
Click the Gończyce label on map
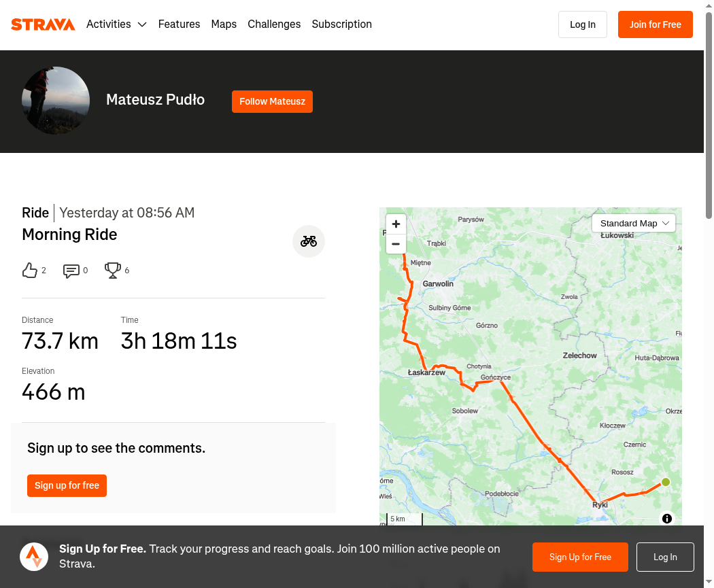(x=496, y=377)
